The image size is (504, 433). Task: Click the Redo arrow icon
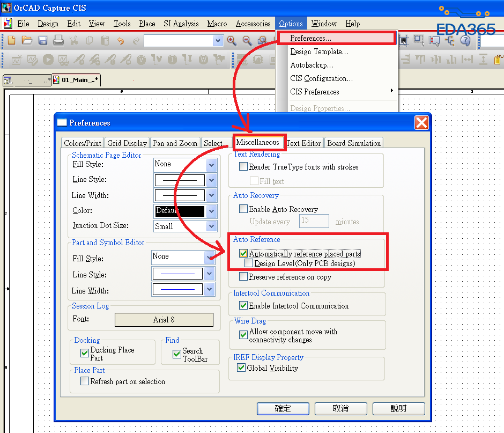(x=136, y=41)
